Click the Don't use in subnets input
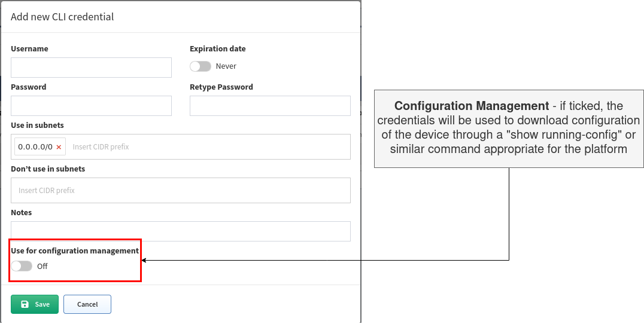The image size is (644, 324). click(x=181, y=190)
